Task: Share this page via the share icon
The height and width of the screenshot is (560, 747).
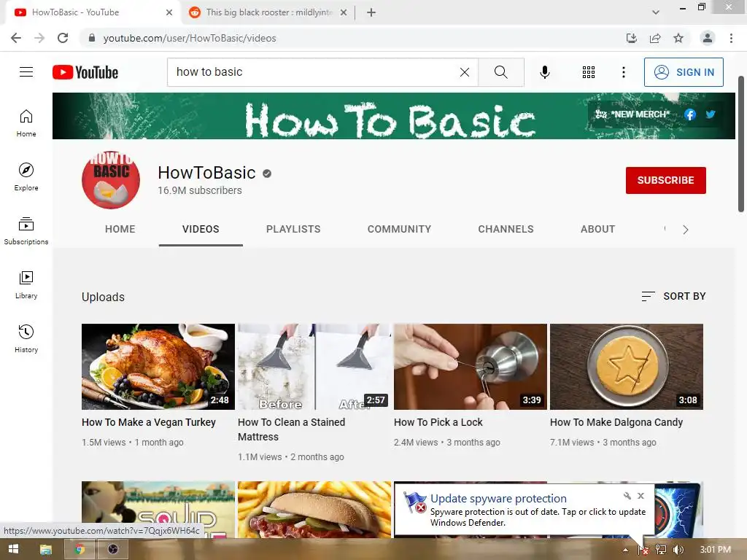Action: click(x=655, y=38)
